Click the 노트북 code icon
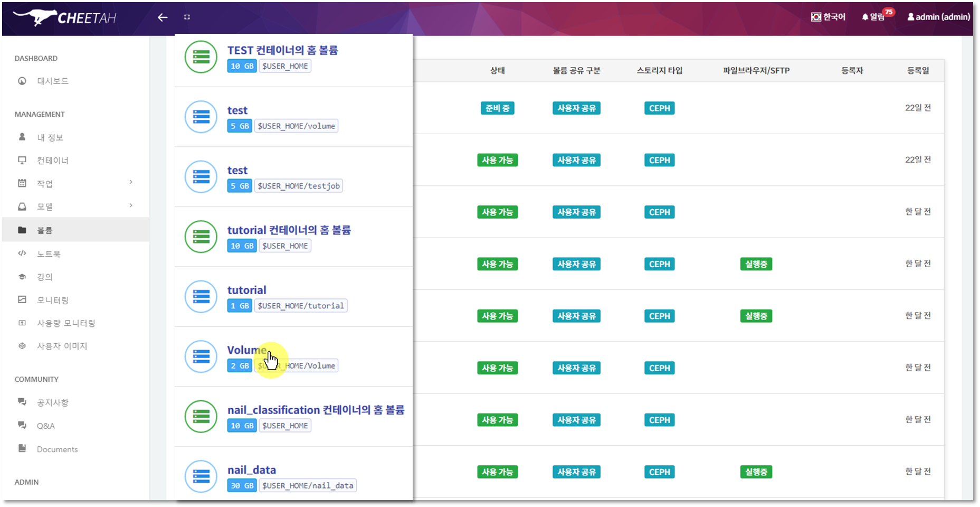Image resolution: width=980 pixels, height=507 pixels. (x=22, y=253)
